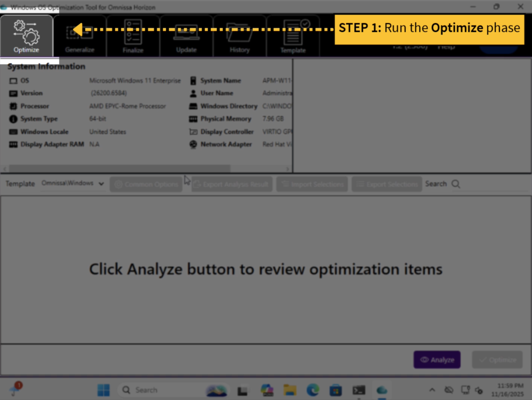
Task: Click the Common Options button
Action: coord(146,184)
